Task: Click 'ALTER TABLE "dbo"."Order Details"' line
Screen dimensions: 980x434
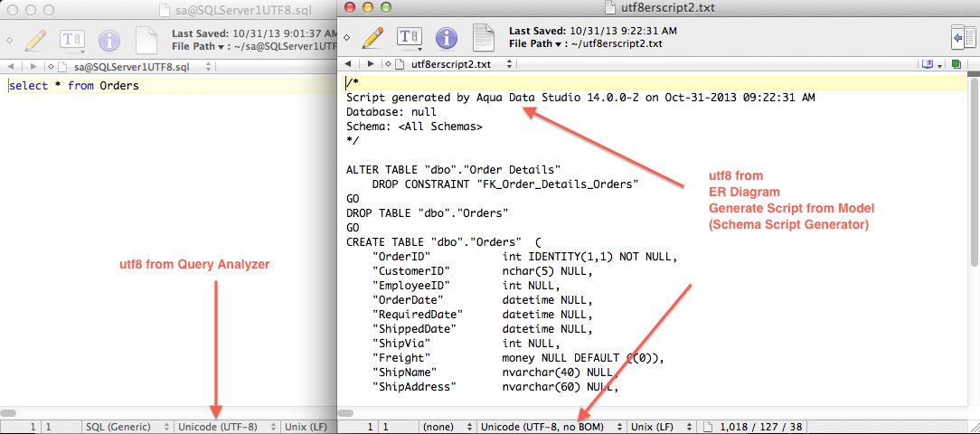Action: point(453,169)
